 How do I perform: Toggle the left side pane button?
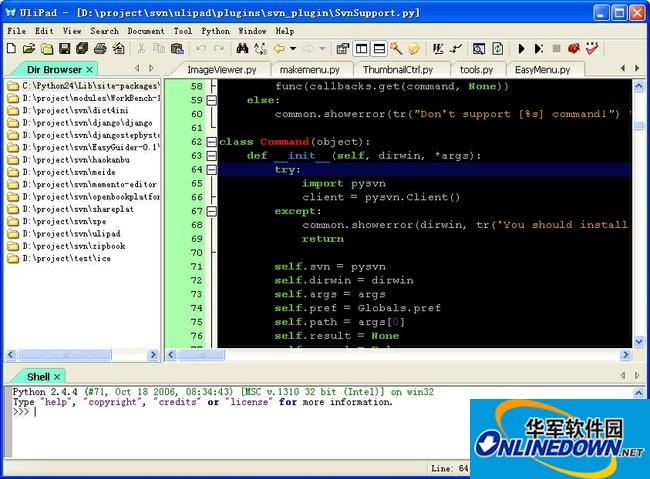click(x=361, y=49)
